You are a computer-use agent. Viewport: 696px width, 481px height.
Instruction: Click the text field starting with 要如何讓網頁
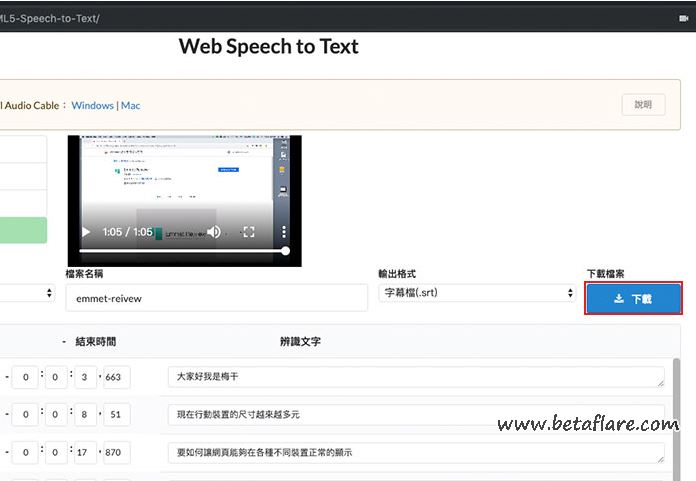click(x=416, y=453)
